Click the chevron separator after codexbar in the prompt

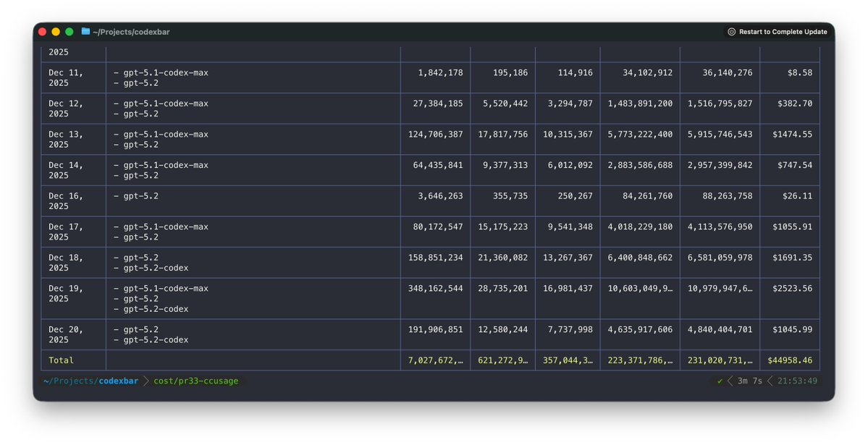pos(145,380)
